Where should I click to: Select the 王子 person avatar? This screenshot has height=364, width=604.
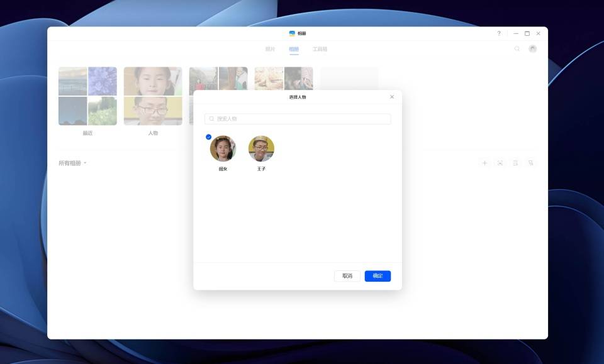point(261,149)
